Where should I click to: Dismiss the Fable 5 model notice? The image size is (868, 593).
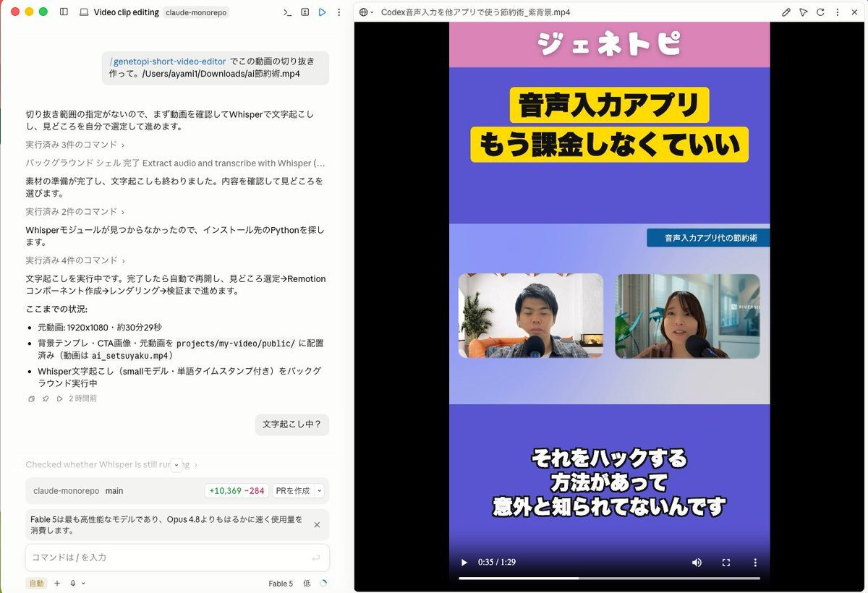317,524
